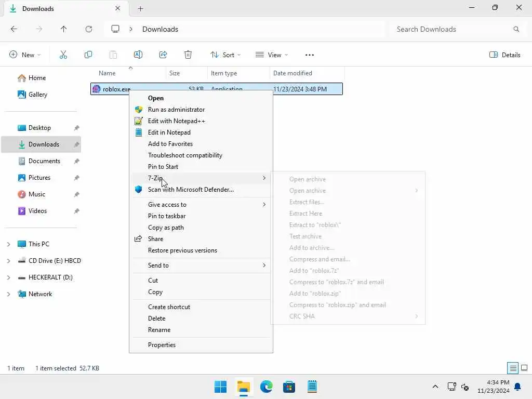Unpin Desktop from Quick access
This screenshot has width=532, height=399.
(x=77, y=128)
